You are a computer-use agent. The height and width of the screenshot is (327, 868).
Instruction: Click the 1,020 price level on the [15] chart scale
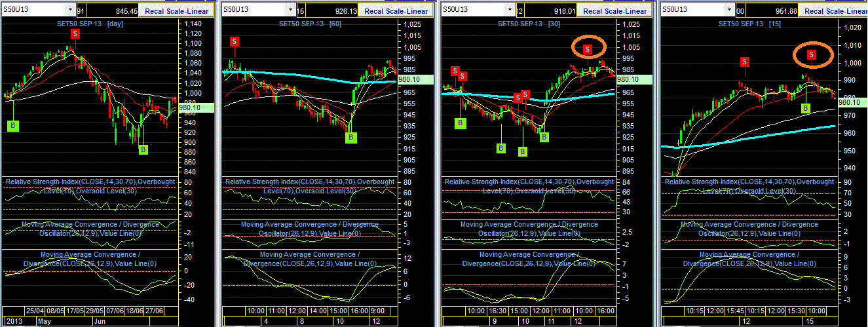point(852,28)
